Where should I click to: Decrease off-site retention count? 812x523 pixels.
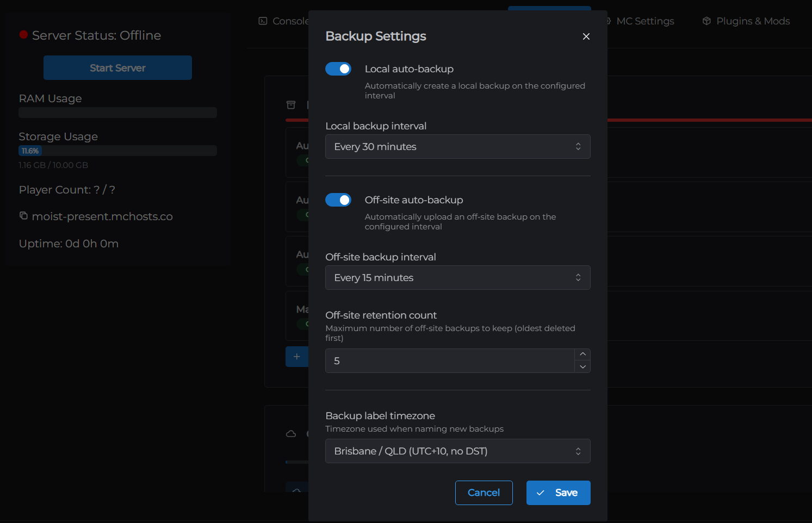(582, 367)
